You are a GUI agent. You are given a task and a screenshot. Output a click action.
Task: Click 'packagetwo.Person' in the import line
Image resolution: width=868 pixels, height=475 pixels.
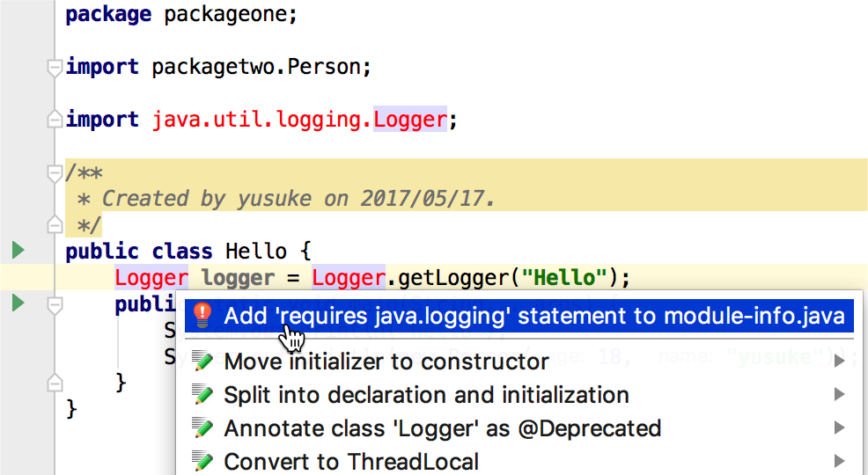pyautogui.click(x=256, y=67)
